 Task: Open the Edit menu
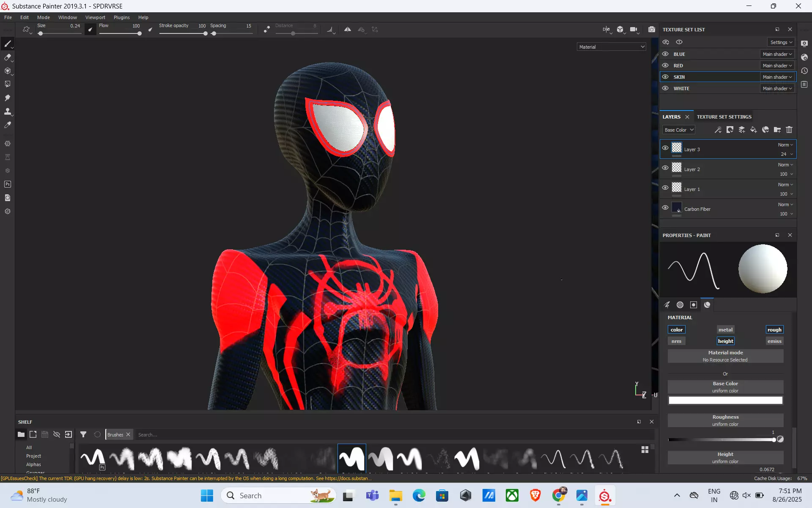pyautogui.click(x=25, y=17)
